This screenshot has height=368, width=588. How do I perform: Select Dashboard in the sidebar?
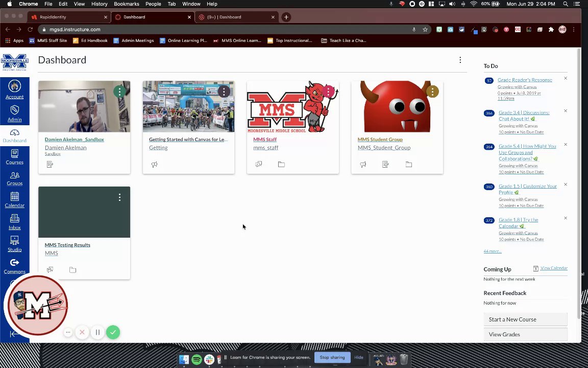15,135
